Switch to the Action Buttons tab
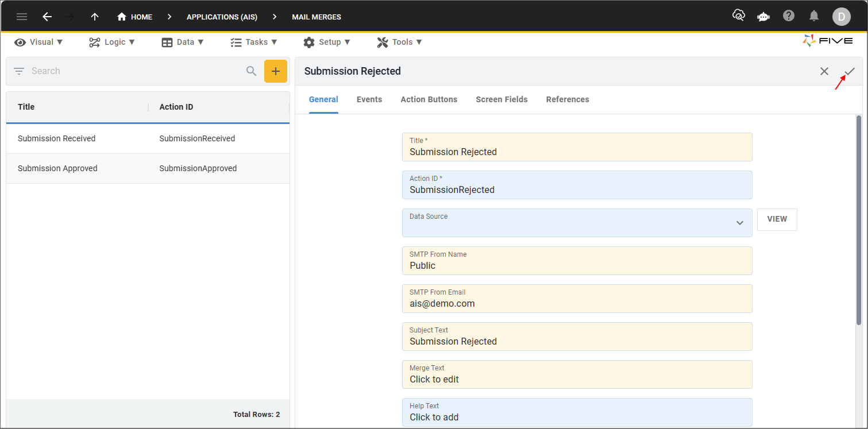The width and height of the screenshot is (868, 429). pyautogui.click(x=429, y=99)
